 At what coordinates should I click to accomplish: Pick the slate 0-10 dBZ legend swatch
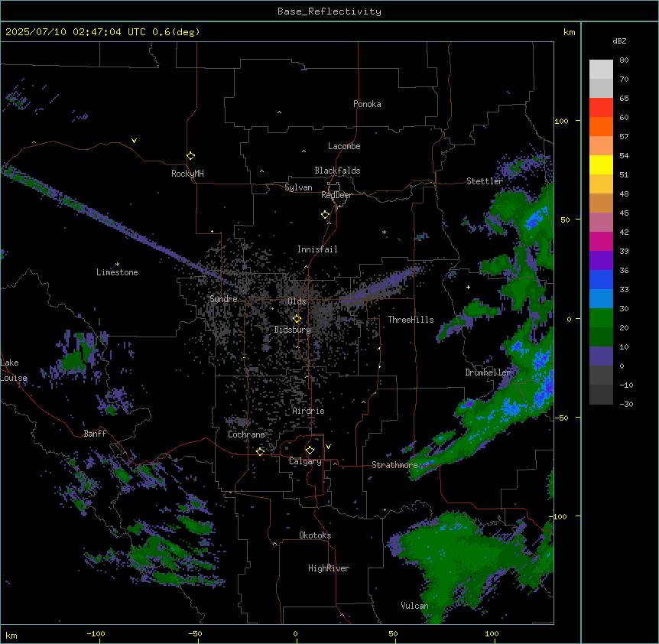coord(601,356)
